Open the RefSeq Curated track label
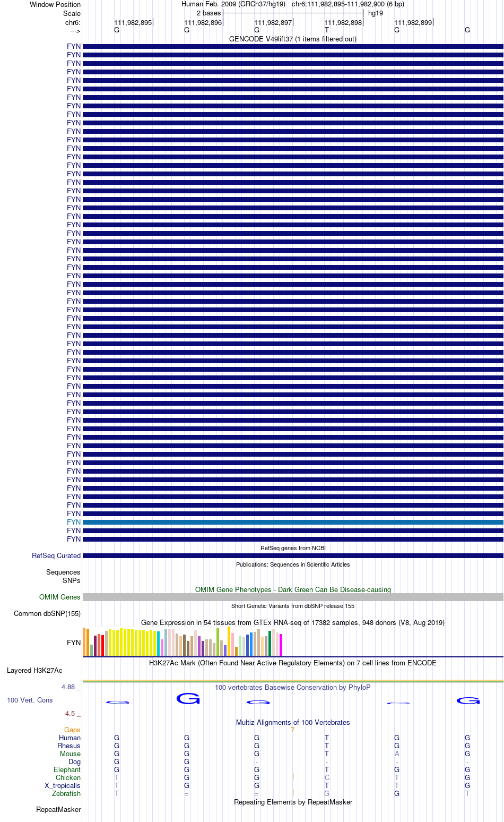Screen dimensions: 504x822 (x=56, y=555)
